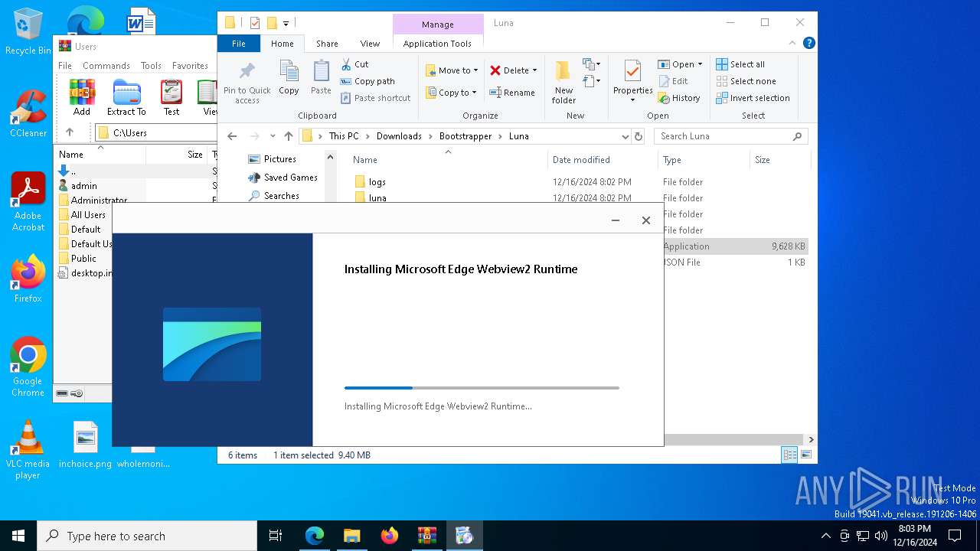The width and height of the screenshot is (980, 551).
Task: Open notification center on taskbar
Action: [955, 536]
